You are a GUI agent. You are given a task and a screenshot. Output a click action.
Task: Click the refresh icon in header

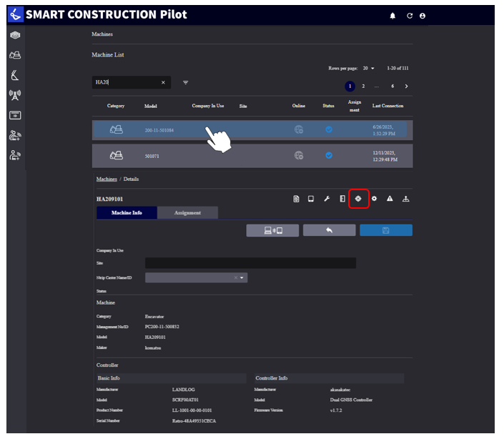(x=410, y=16)
